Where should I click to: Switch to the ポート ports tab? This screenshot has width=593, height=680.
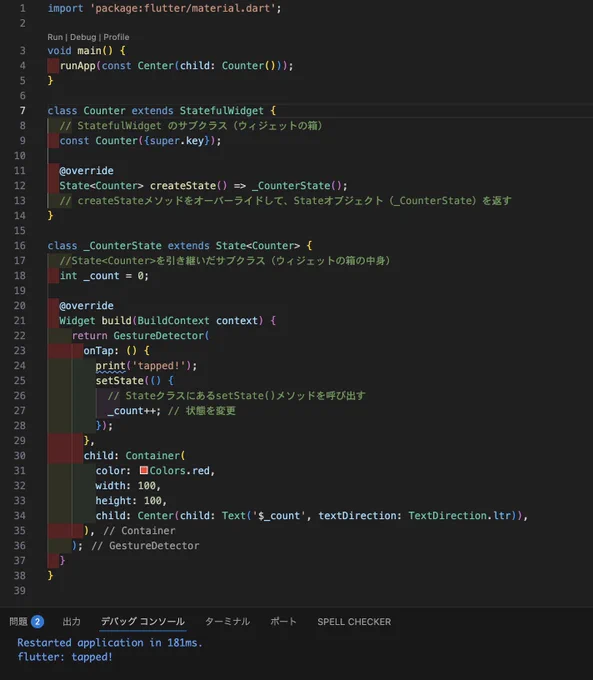coord(283,621)
